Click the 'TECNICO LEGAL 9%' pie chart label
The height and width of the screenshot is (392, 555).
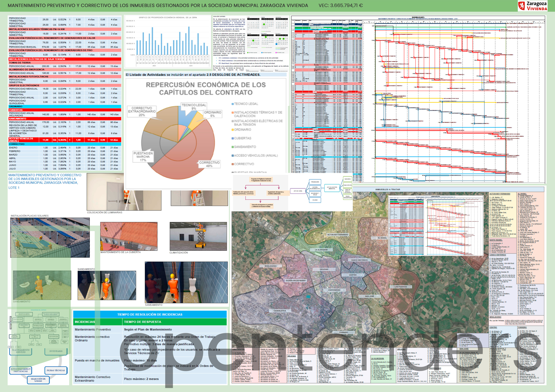coord(194,107)
